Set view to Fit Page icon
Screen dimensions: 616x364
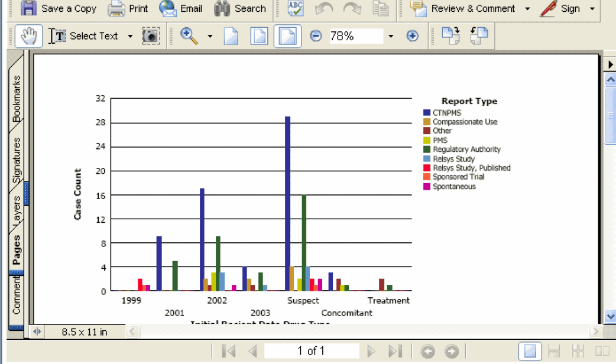[260, 36]
